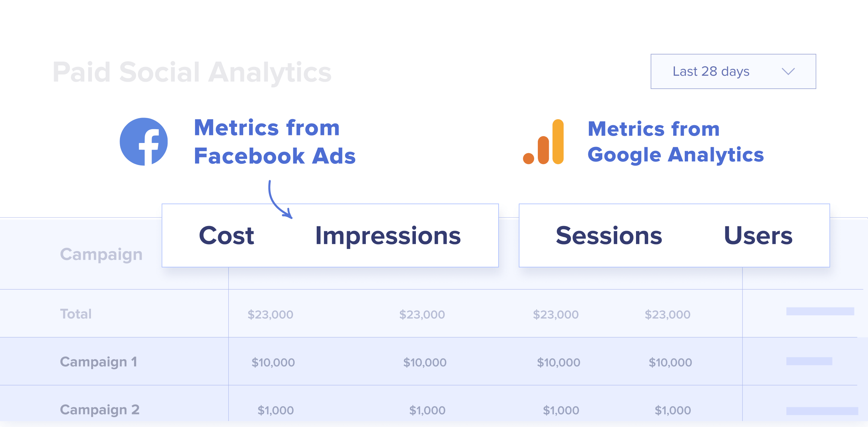Image resolution: width=868 pixels, height=427 pixels.
Task: Click the Metrics from Facebook Ads label
Action: [x=275, y=142]
